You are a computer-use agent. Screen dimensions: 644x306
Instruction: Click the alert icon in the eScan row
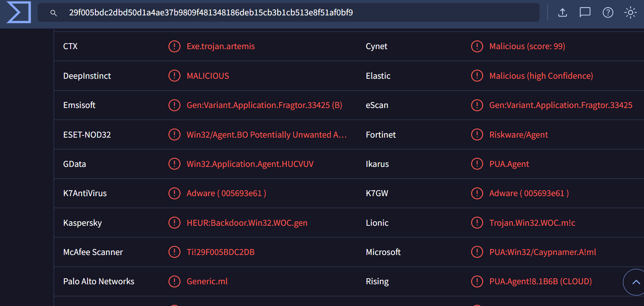pyautogui.click(x=477, y=105)
